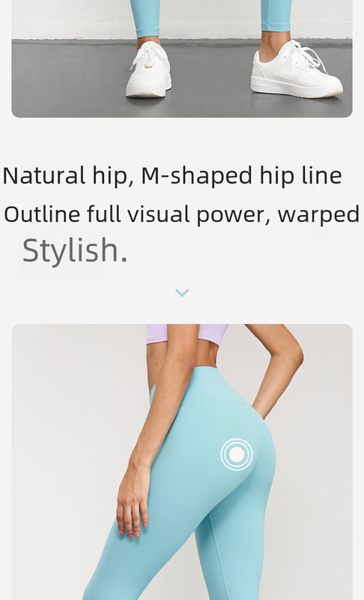364x600 pixels.
Task: Click the model's hand resting on thigh
Action: coord(133,499)
